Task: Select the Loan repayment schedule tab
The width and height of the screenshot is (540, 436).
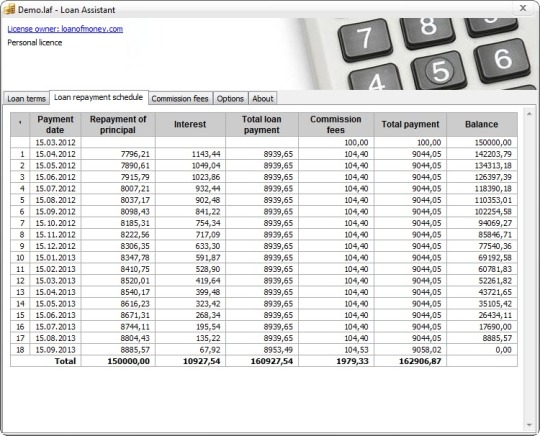Action: pos(99,97)
